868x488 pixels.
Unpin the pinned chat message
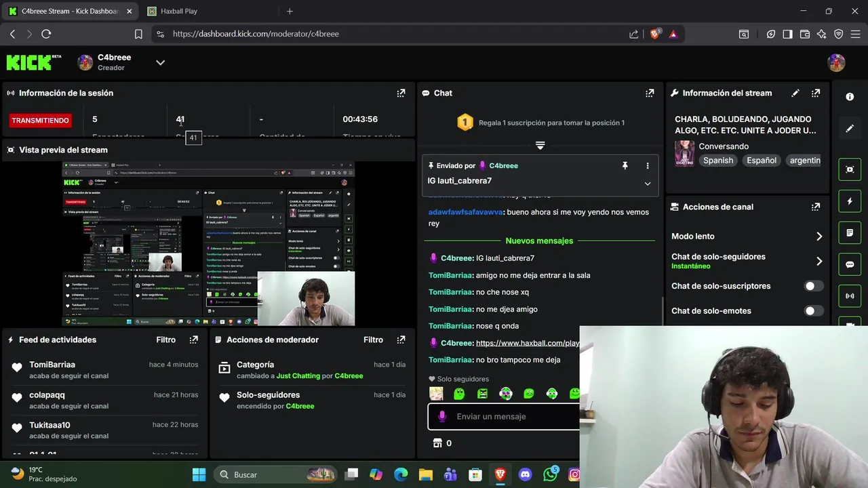(625, 165)
